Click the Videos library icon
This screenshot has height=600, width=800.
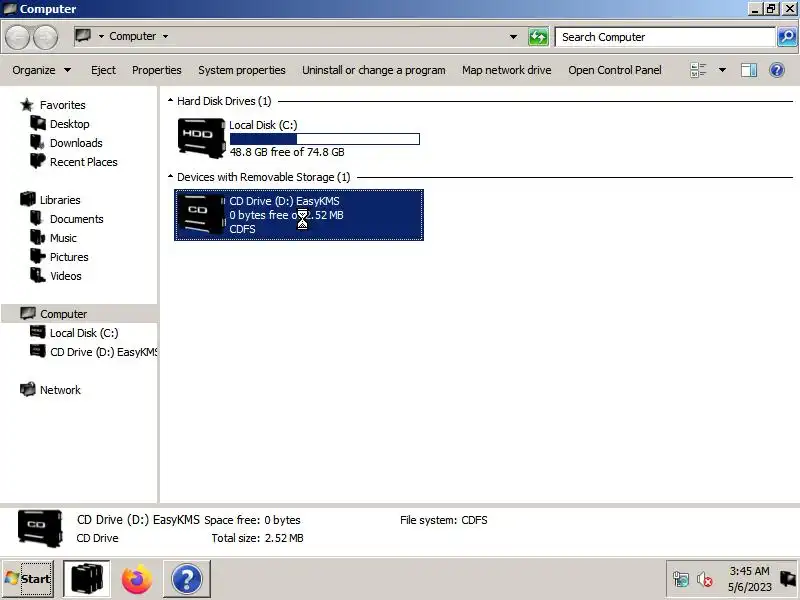38,276
